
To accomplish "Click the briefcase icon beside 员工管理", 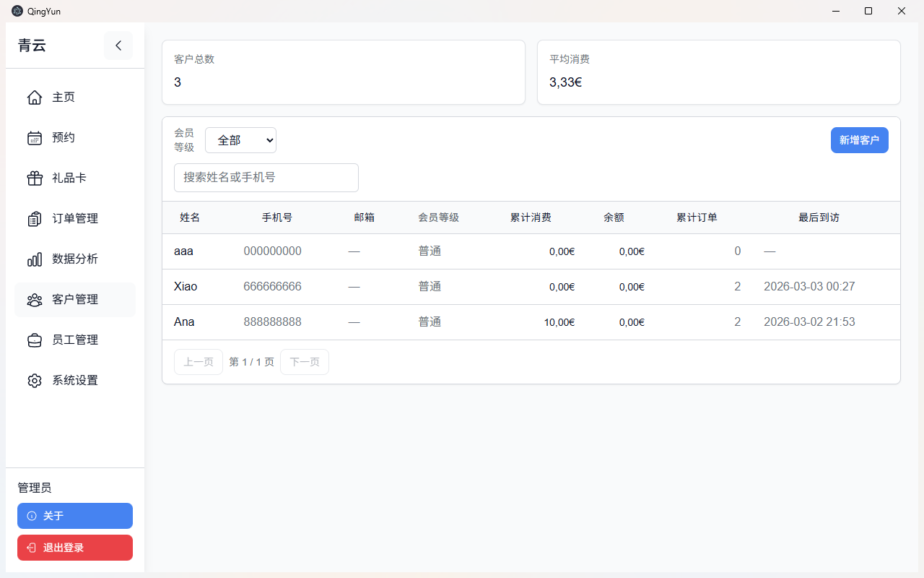I will click(35, 340).
